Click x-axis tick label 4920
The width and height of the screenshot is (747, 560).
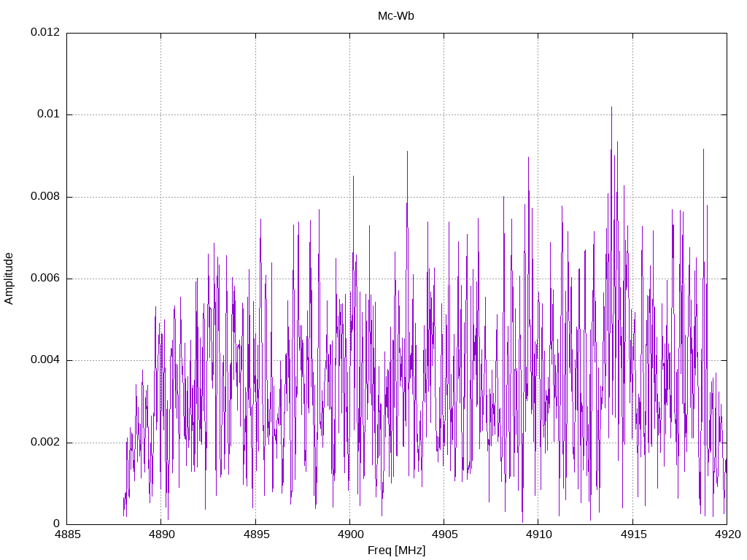click(x=727, y=534)
